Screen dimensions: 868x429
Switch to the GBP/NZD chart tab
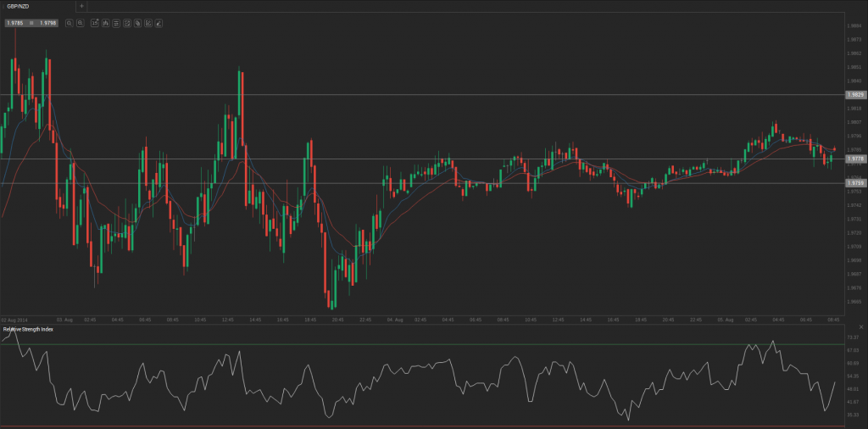[19, 6]
